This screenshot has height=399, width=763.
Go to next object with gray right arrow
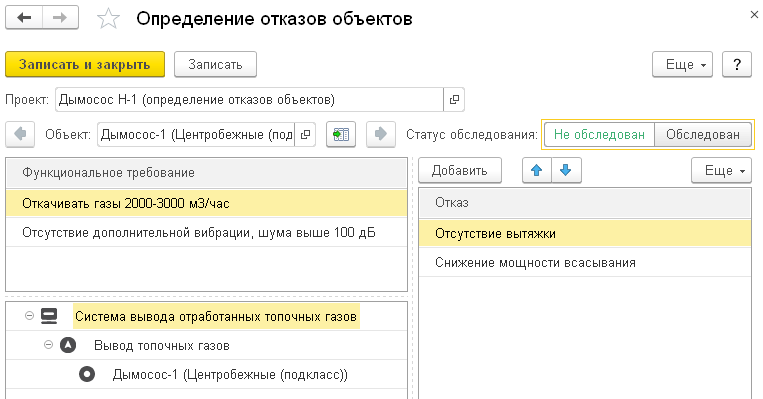381,134
